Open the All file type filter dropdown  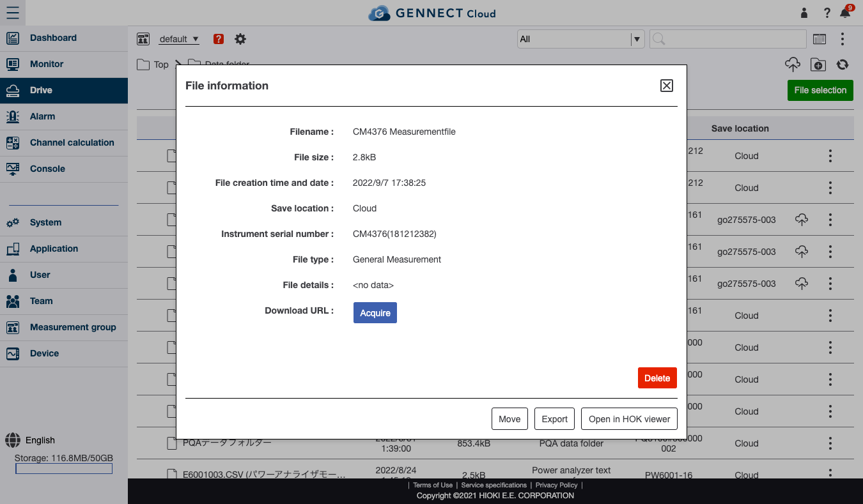coord(580,39)
